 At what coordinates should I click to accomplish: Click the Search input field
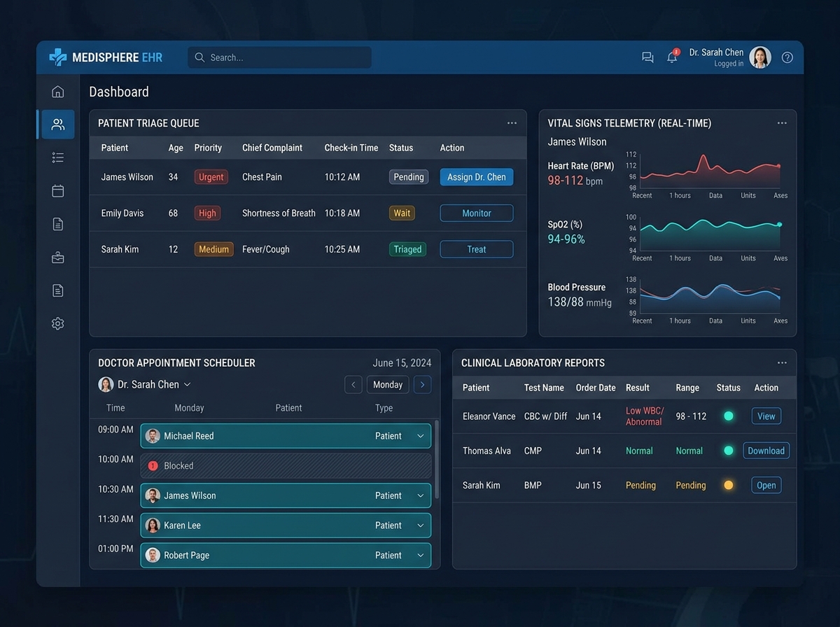tap(279, 57)
